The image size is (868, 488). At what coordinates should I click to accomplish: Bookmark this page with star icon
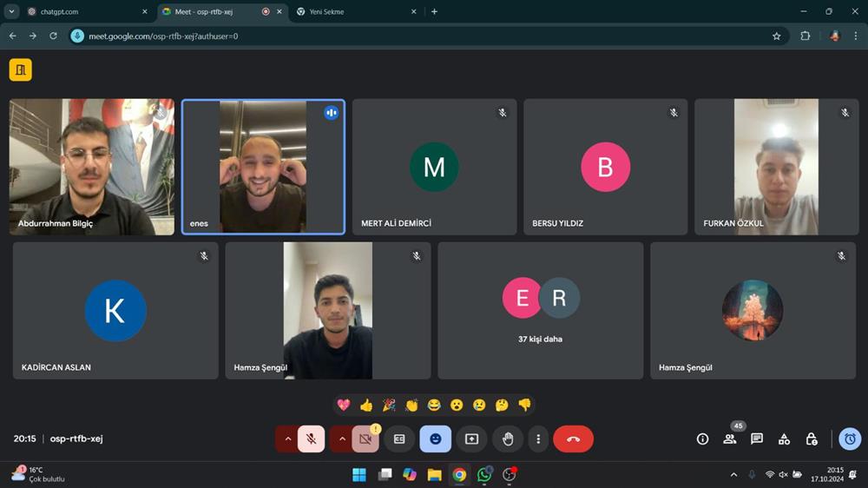777,36
